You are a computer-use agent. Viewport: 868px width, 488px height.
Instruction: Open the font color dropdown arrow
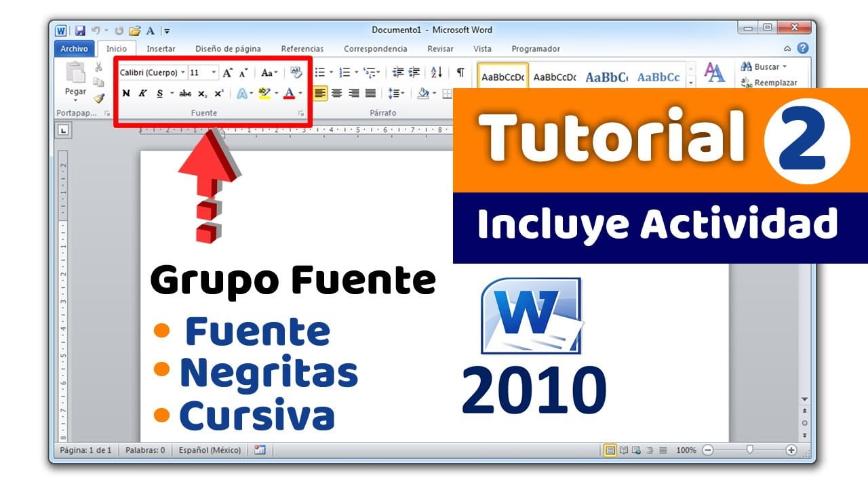(300, 94)
